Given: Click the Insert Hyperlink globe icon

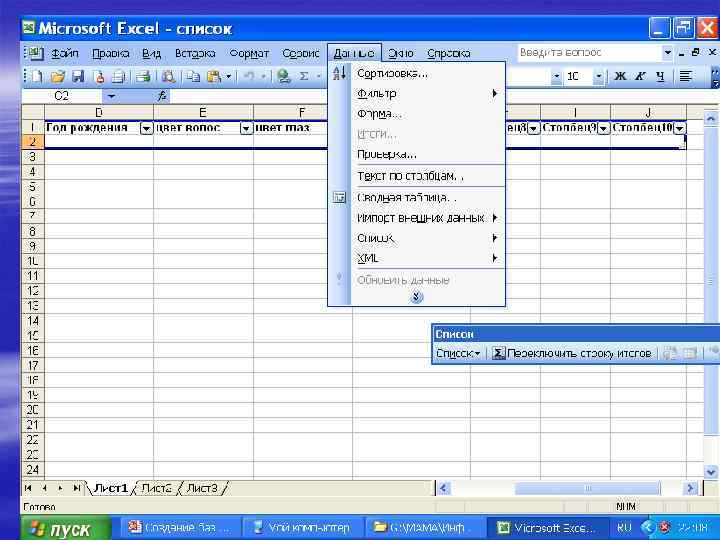Looking at the screenshot, I should (x=284, y=76).
